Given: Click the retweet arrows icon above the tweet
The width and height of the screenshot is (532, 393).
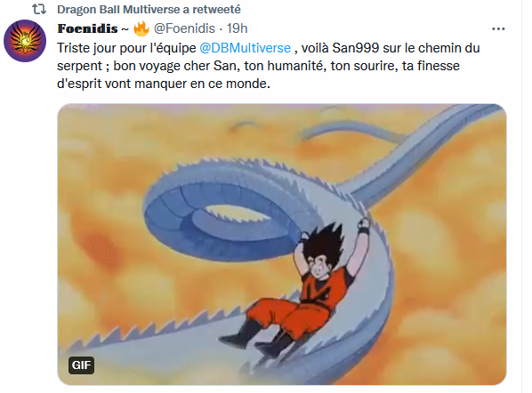Looking at the screenshot, I should [x=39, y=10].
